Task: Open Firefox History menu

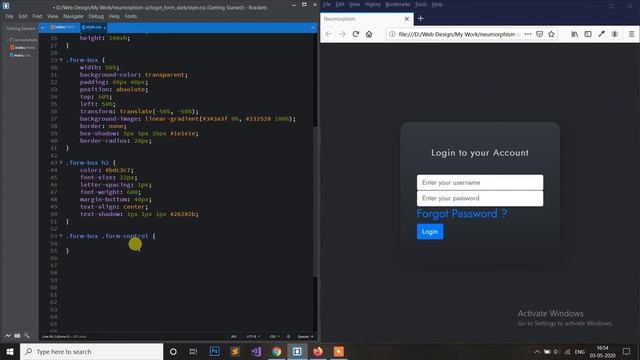Action: 372,4
